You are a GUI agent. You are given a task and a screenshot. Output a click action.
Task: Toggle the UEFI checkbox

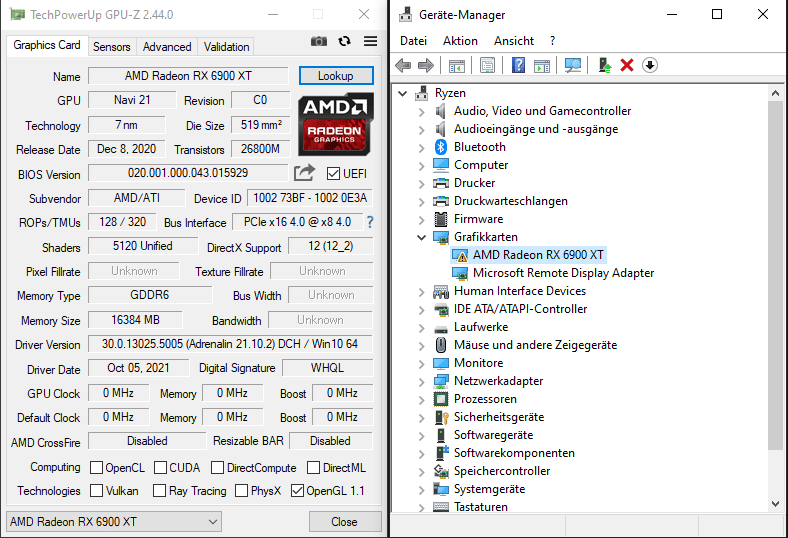(x=333, y=174)
